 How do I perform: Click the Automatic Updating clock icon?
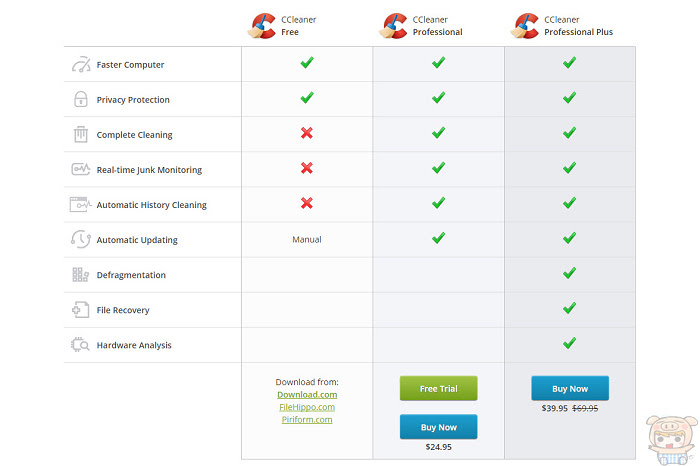[81, 239]
